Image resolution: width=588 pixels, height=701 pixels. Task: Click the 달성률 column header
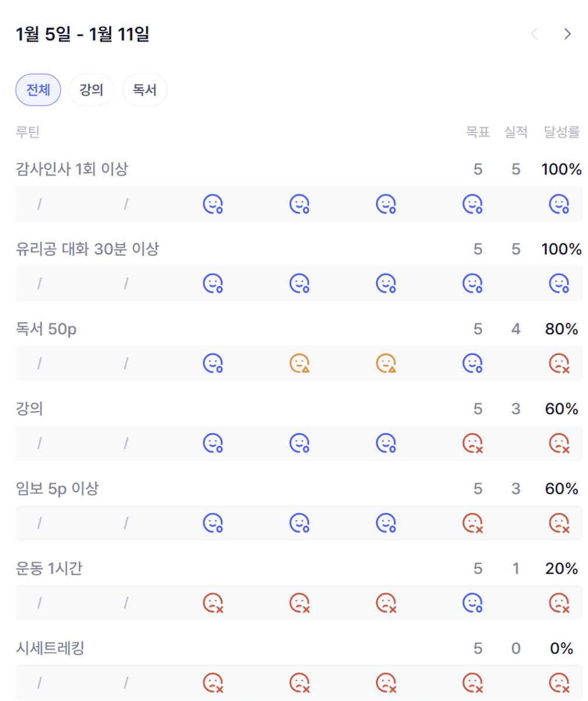tap(562, 132)
